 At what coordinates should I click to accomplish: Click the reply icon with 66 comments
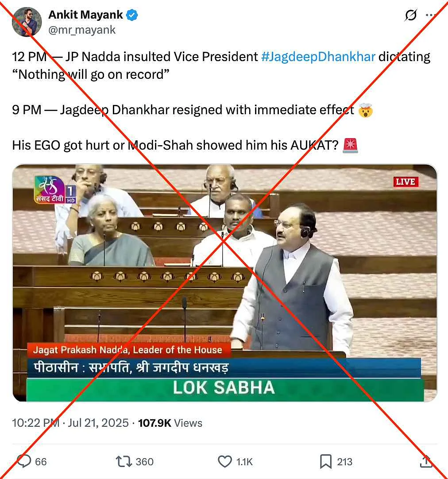[24, 461]
